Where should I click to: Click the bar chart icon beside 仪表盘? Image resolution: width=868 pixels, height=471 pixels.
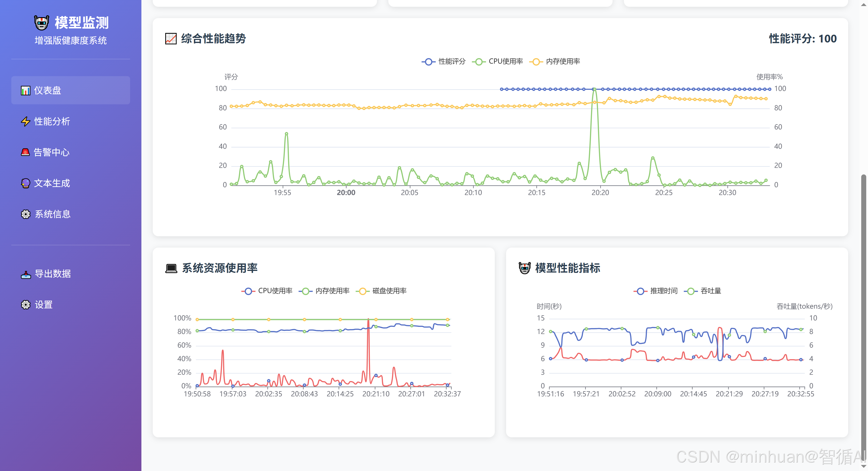(x=26, y=90)
